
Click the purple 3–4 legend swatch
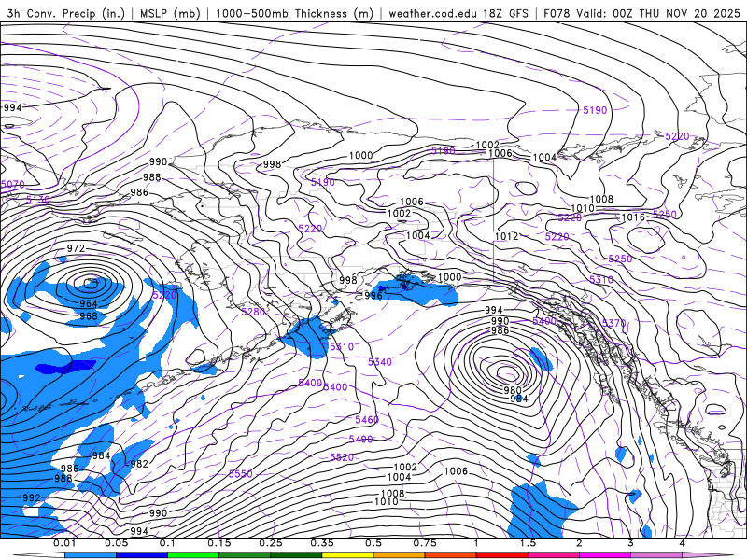[656, 555]
